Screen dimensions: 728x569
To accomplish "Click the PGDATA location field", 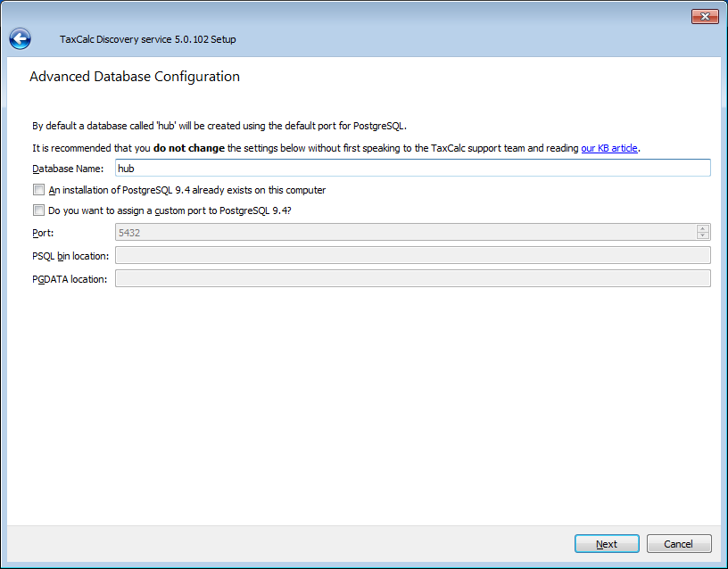I will tap(412, 279).
